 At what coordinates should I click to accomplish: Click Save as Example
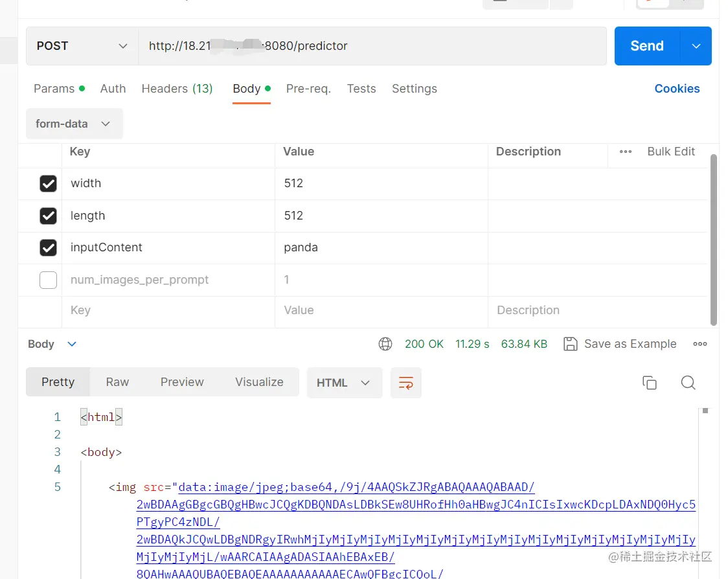(620, 344)
